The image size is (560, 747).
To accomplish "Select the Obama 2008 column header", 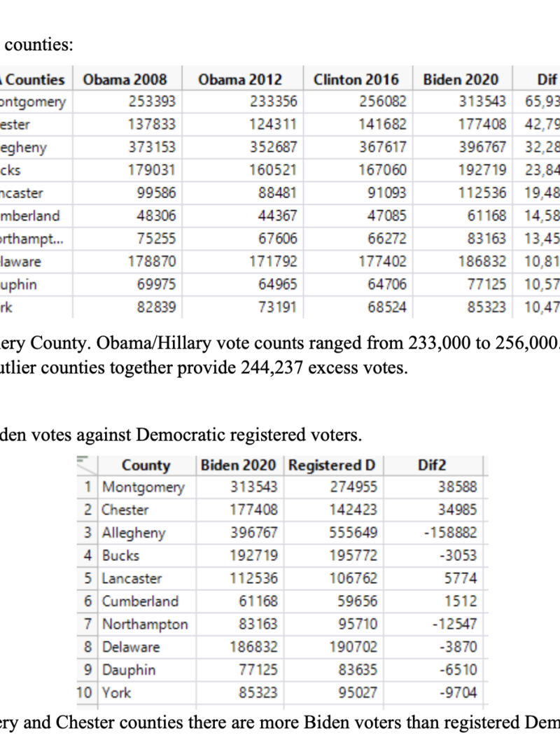I will [131, 79].
